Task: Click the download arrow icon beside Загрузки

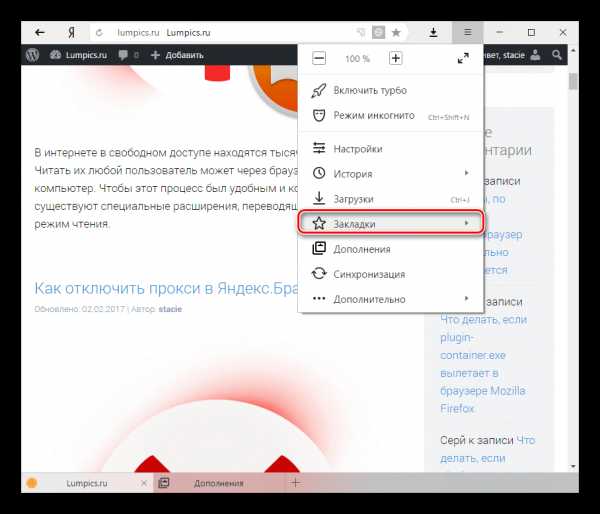Action: point(319,198)
